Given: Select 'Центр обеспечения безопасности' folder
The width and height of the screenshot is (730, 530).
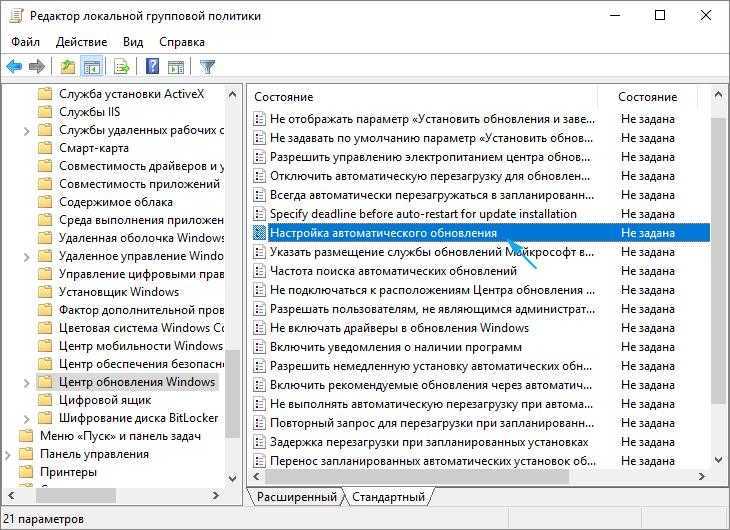Looking at the screenshot, I should (141, 364).
